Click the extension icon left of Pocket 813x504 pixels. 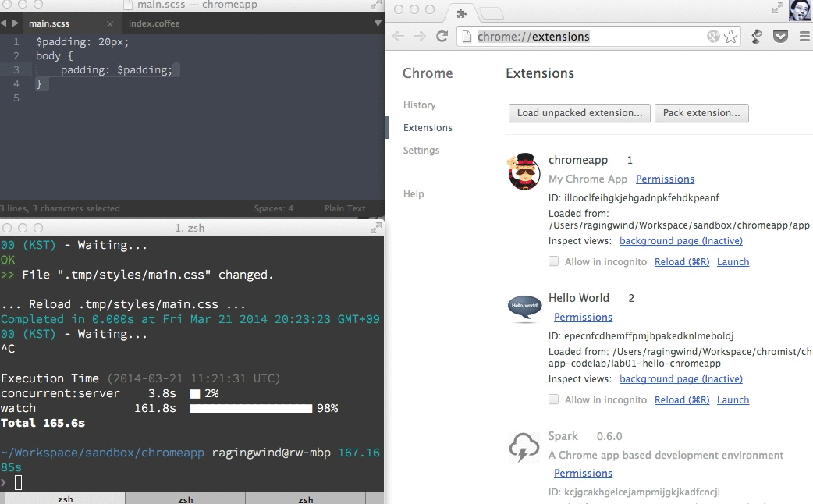(x=757, y=37)
